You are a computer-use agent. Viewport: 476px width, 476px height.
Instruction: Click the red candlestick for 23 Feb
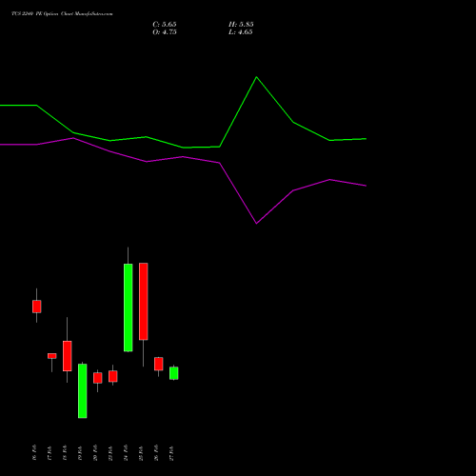pyautogui.click(x=113, y=376)
